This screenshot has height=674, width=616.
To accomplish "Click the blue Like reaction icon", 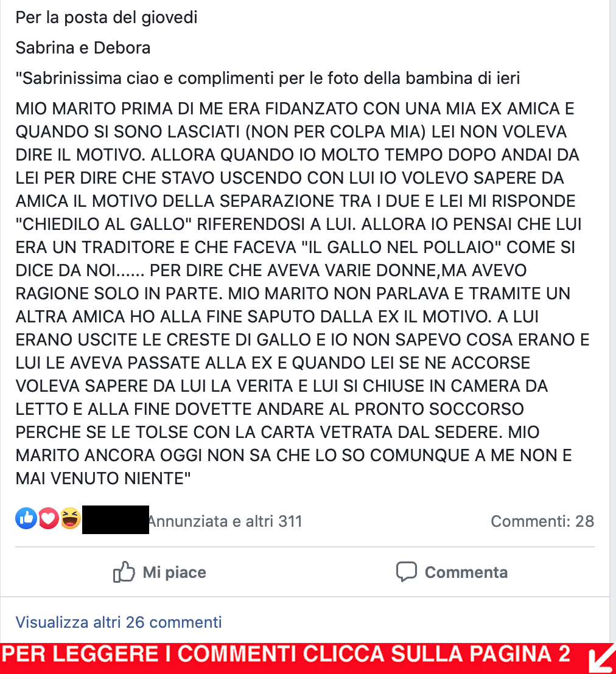I will [26, 518].
